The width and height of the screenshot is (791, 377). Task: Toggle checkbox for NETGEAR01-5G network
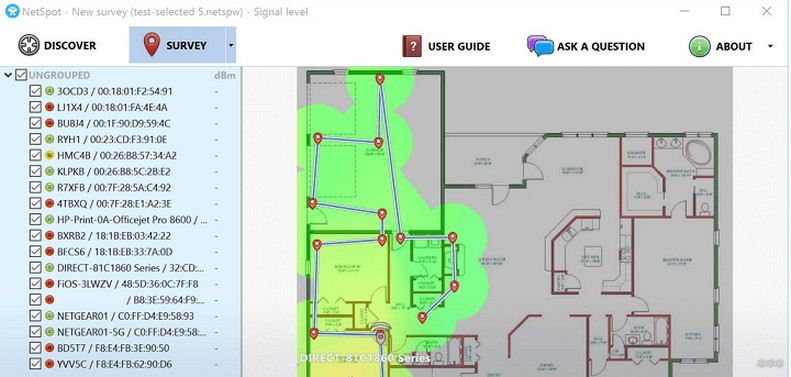(35, 332)
